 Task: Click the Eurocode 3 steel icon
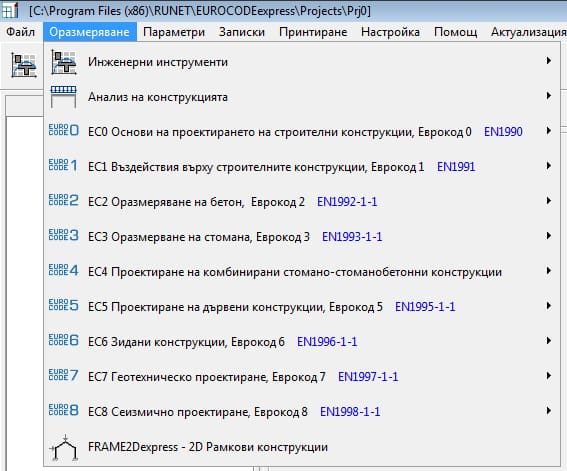64,235
